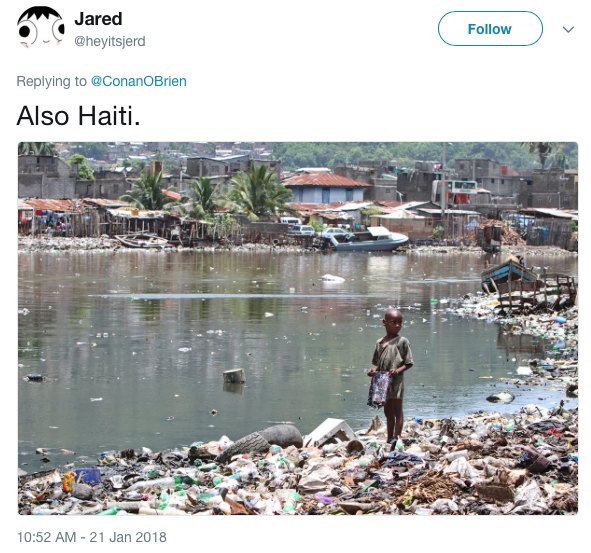Click the boy standing in the photo
The image size is (591, 553).
[x=391, y=375]
